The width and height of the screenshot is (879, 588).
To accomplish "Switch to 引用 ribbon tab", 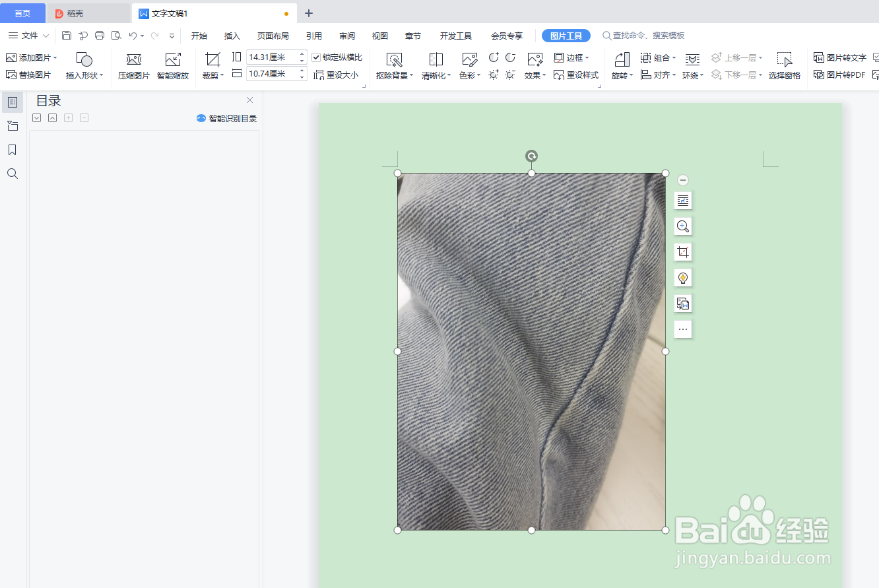I will [x=314, y=36].
